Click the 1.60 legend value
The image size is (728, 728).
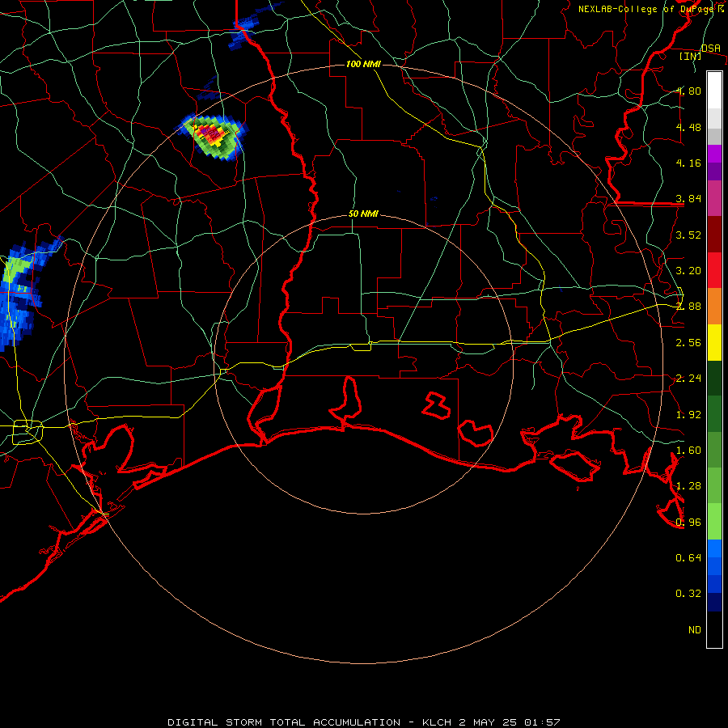[x=688, y=451]
